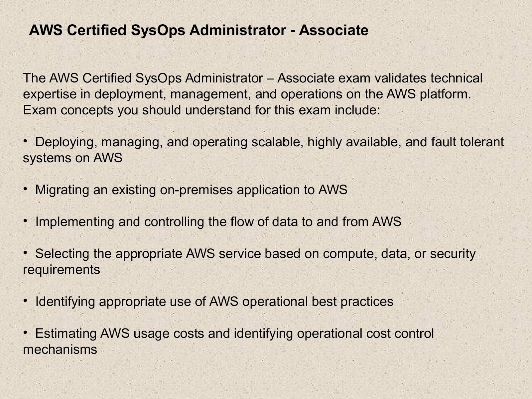
Task: Click the slide title 'AWS Certified SysOps Administrator - Associate'
Action: point(199,30)
